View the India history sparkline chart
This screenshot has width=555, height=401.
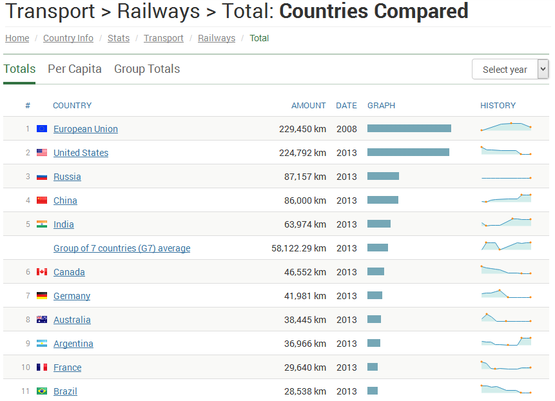(506, 223)
